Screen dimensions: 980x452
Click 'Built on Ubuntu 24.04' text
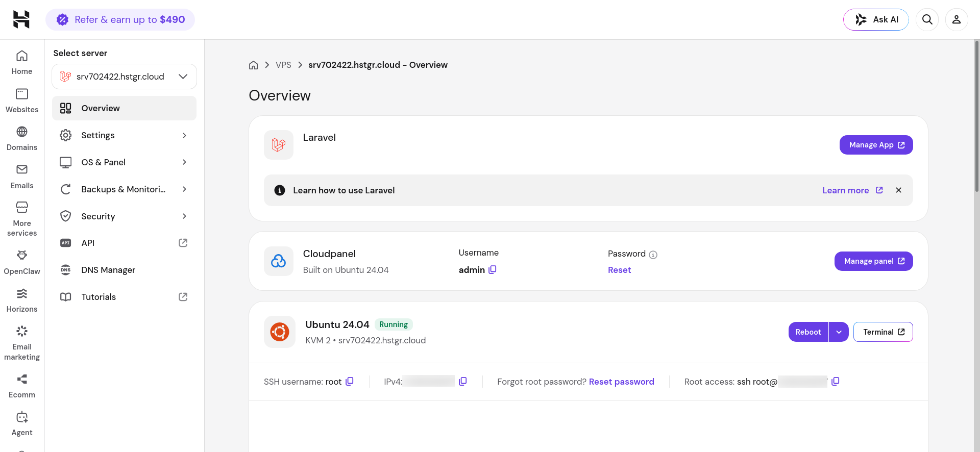click(346, 270)
